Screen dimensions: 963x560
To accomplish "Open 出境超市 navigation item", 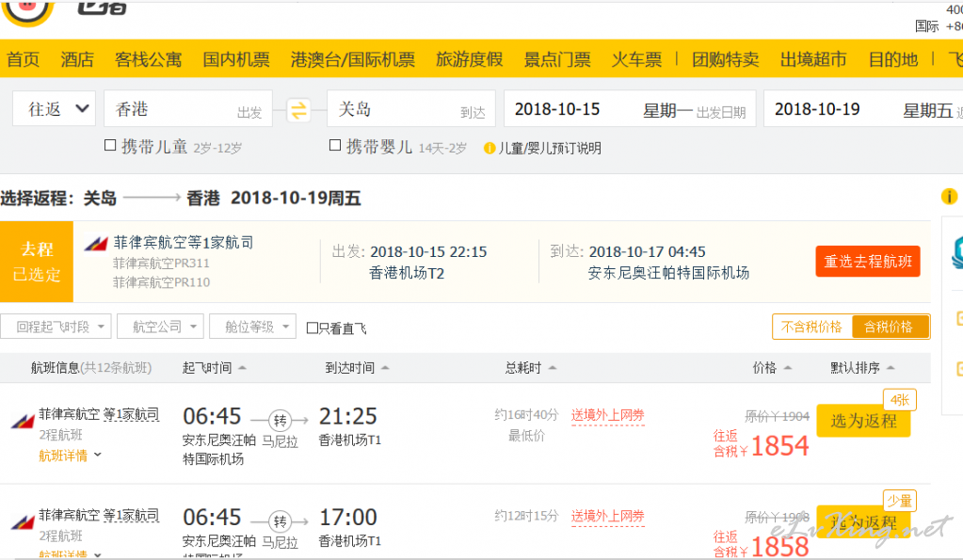I will pos(813,59).
